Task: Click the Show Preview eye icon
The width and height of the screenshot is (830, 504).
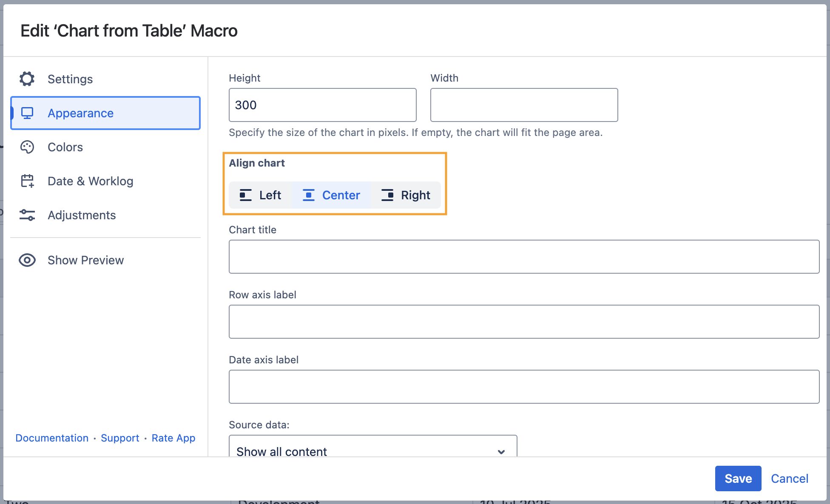Action: [x=27, y=260]
